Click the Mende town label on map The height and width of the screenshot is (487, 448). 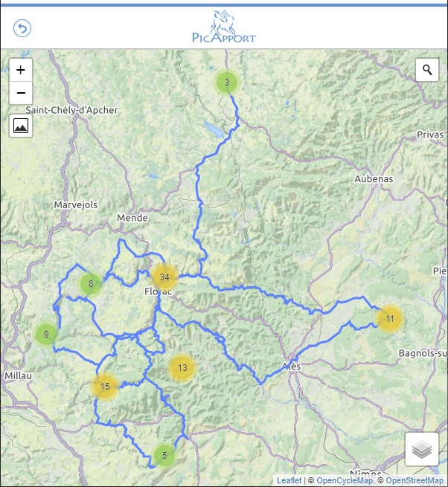132,218
